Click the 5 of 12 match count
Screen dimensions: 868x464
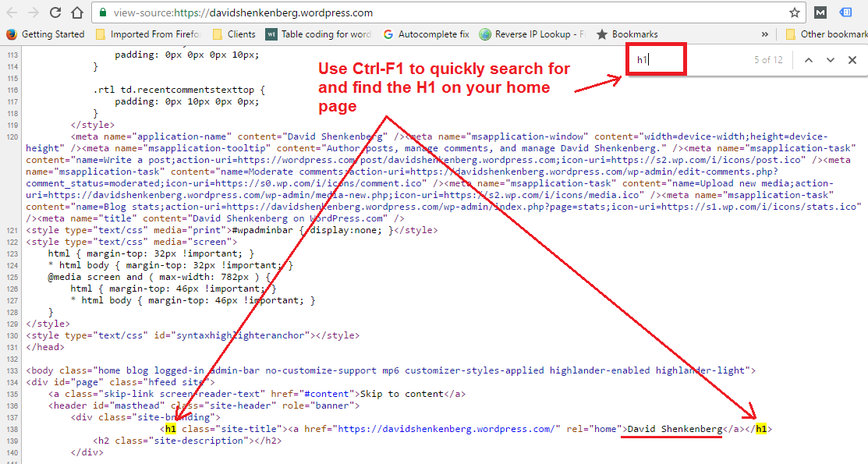click(x=768, y=60)
